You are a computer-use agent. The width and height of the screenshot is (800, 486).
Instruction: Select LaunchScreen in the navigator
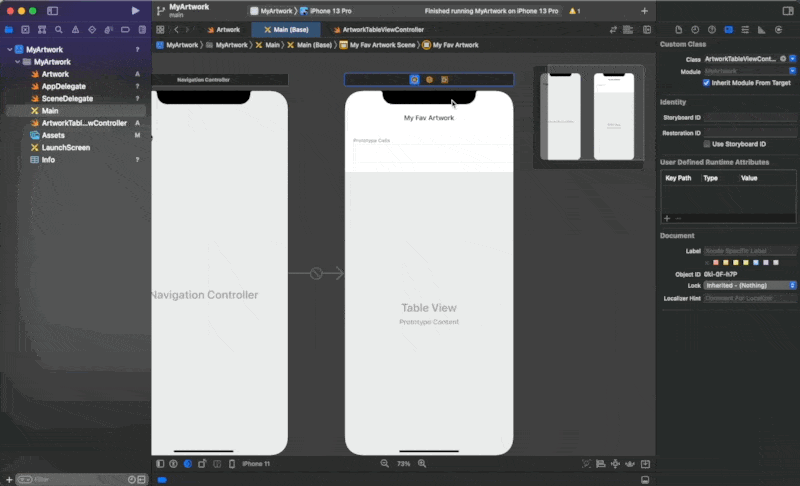coord(66,147)
